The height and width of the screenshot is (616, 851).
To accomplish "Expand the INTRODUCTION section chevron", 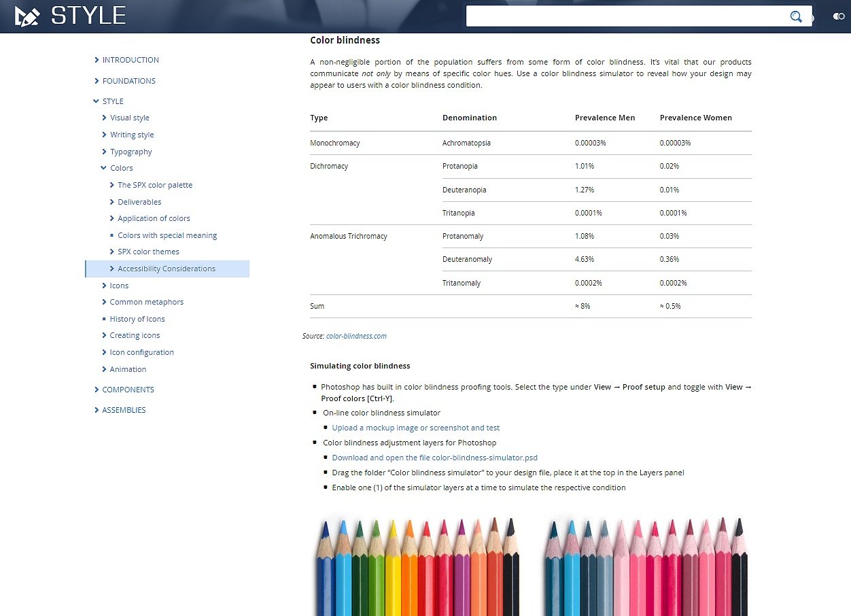I will 97,60.
